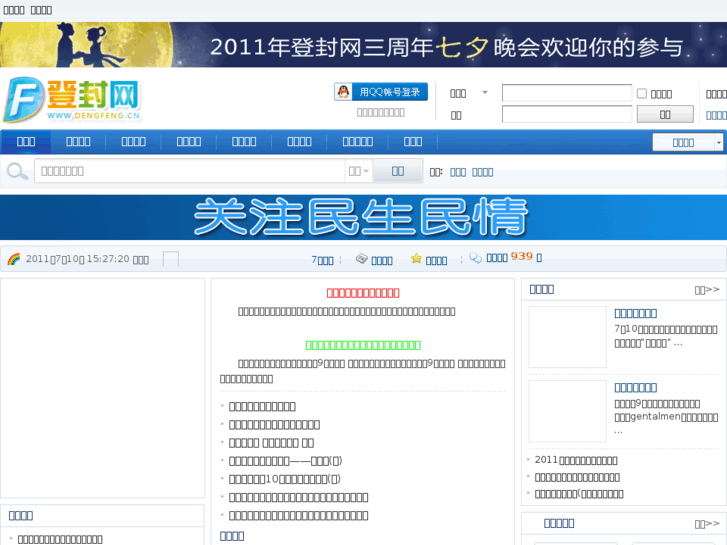The width and height of the screenshot is (727, 545).
Task: Click into the main search text box
Action: [189, 171]
